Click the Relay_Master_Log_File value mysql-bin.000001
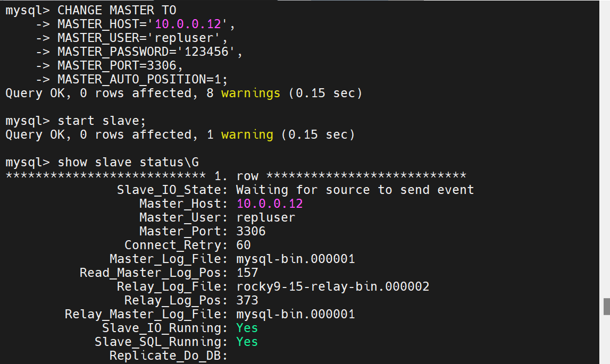 (x=296, y=314)
